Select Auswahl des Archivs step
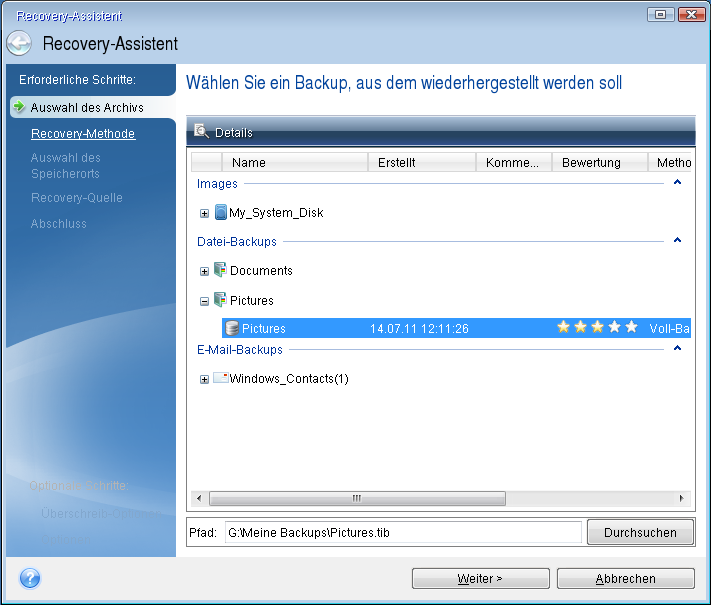711x605 pixels. tap(86, 107)
